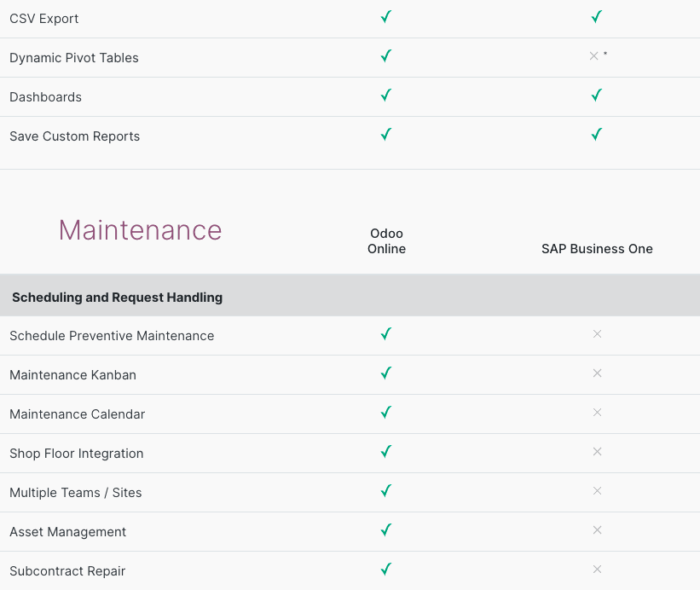Image resolution: width=700 pixels, height=590 pixels.
Task: Click the Odoo checkmark for Subcontract Repair
Action: [x=386, y=570]
